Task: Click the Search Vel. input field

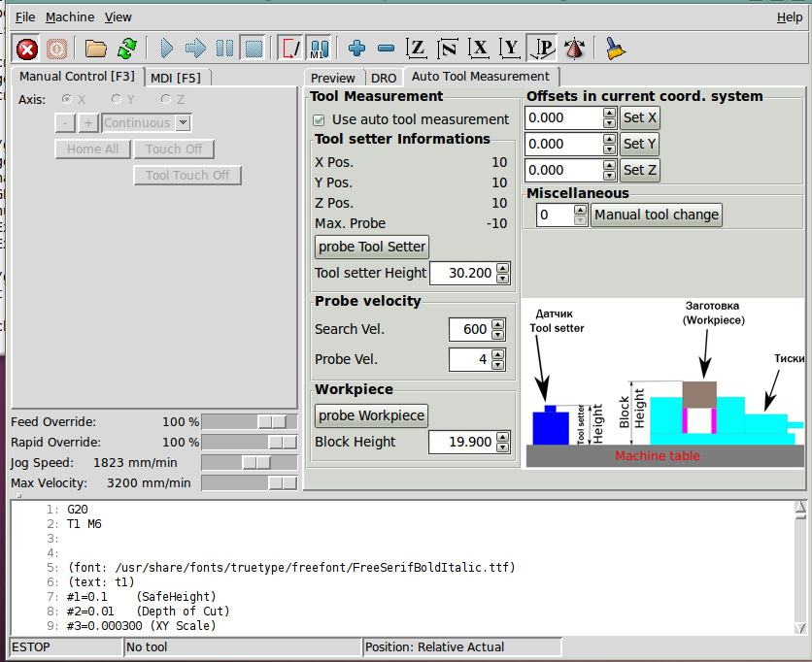Action: coord(470,329)
